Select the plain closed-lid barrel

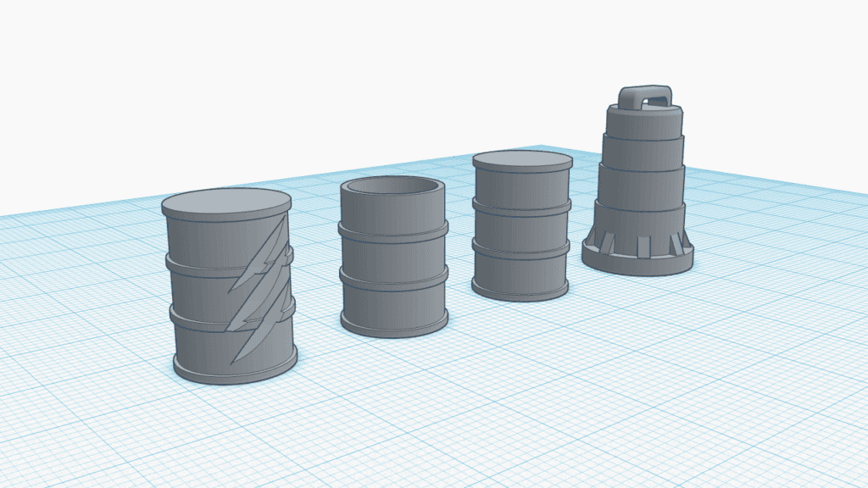[x=521, y=225]
